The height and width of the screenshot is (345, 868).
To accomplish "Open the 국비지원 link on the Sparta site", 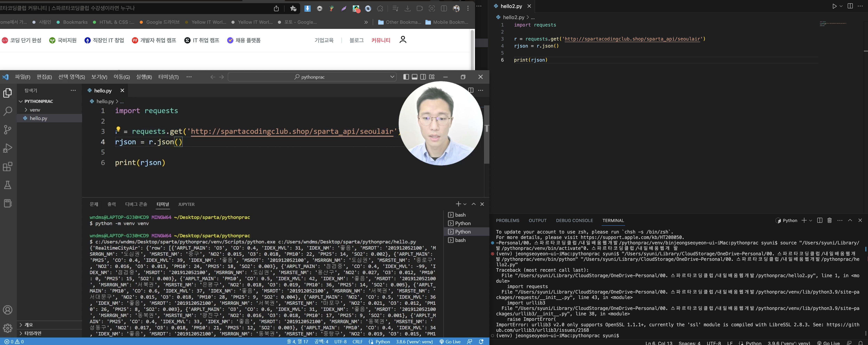I will 63,40.
